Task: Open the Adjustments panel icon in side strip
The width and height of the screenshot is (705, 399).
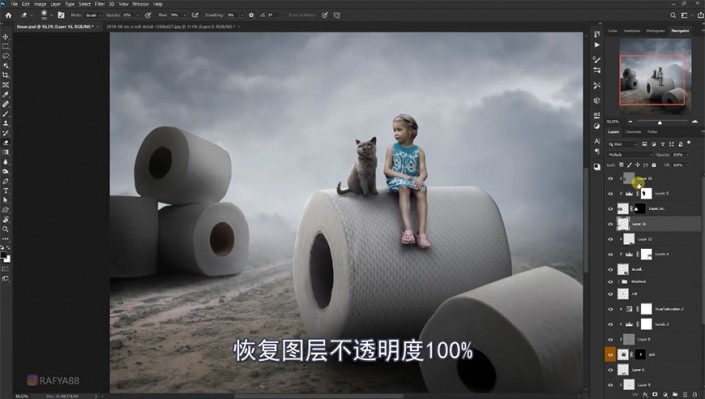Action: point(597,126)
